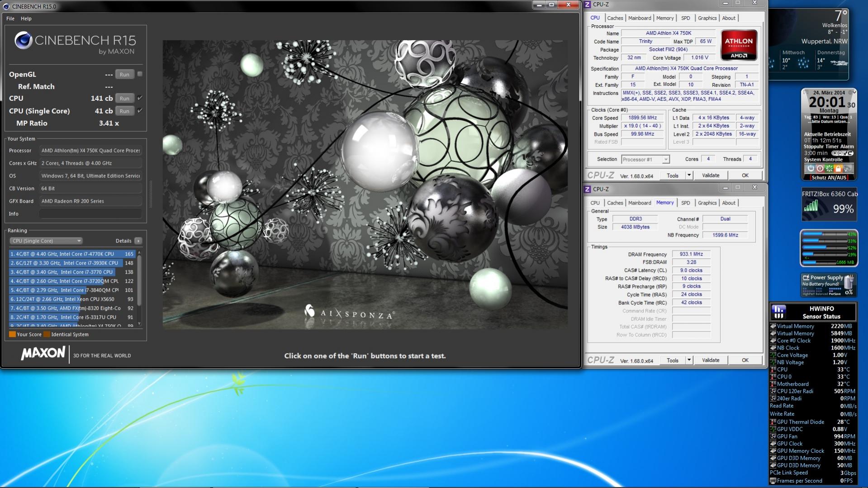Select the i7-4770K ranking entry
This screenshot has width=868, height=488.
coord(72,254)
